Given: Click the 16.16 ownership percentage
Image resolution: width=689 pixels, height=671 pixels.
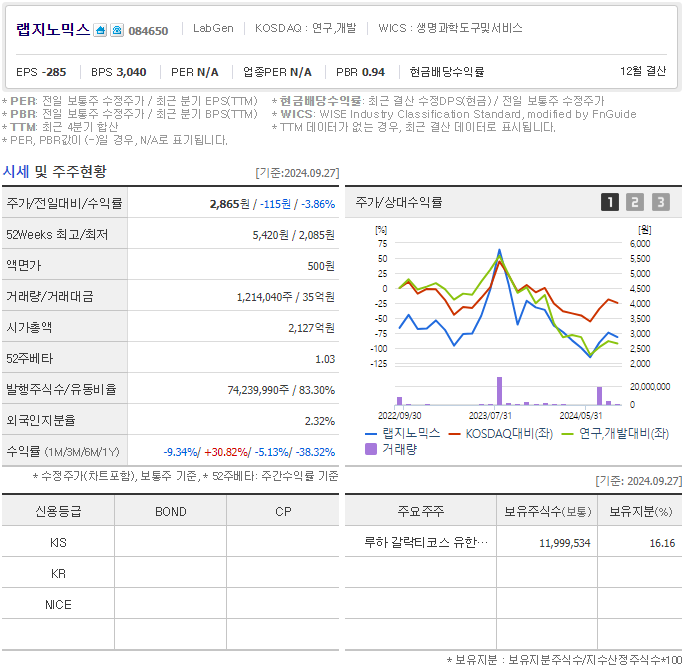Looking at the screenshot, I should click(662, 544).
